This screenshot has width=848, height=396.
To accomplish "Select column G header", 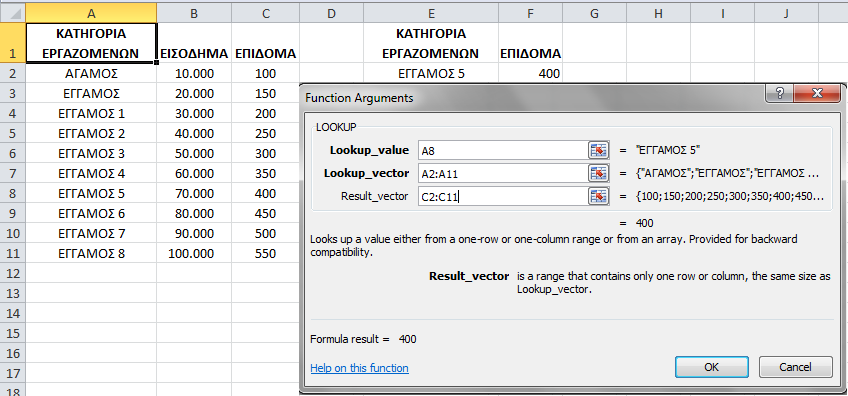I will tap(594, 14).
